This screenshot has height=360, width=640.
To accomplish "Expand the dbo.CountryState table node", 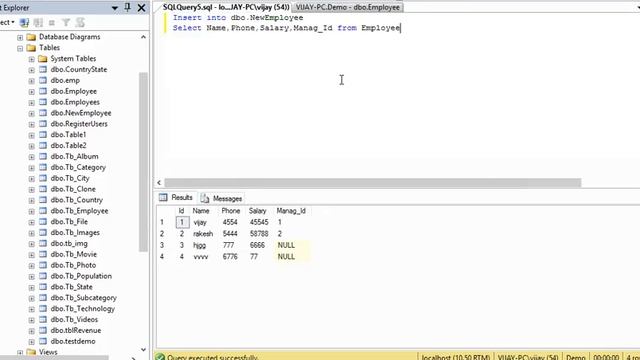I will pyautogui.click(x=31, y=70).
